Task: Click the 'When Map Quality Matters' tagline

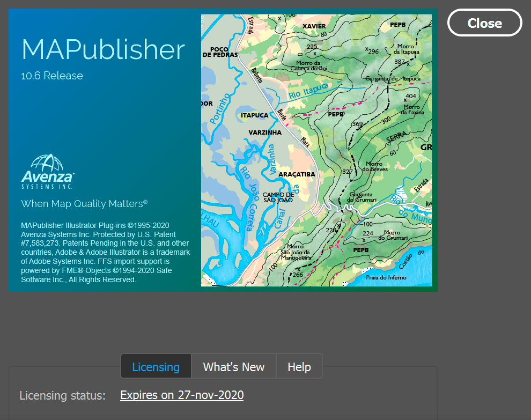Action: tap(84, 203)
